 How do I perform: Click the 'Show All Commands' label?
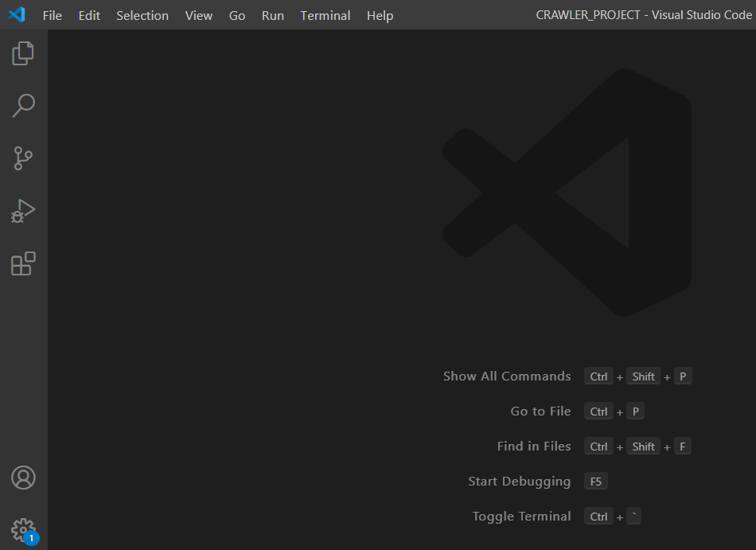[507, 376]
